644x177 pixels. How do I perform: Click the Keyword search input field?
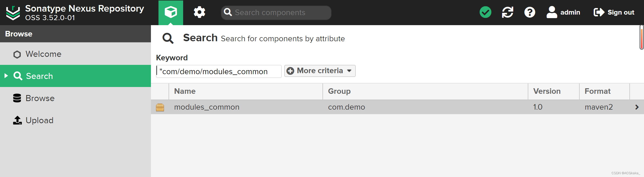(x=219, y=72)
